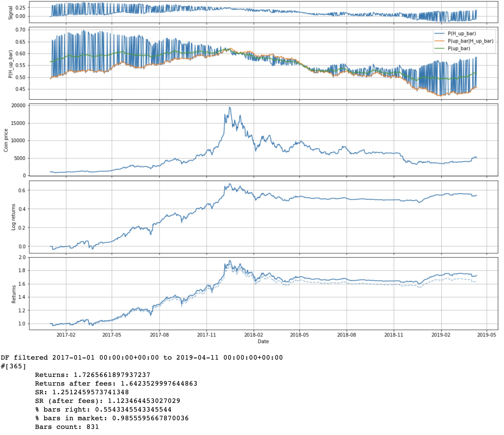Click the Signal y-axis label
The height and width of the screenshot is (435, 504).
click(10, 13)
